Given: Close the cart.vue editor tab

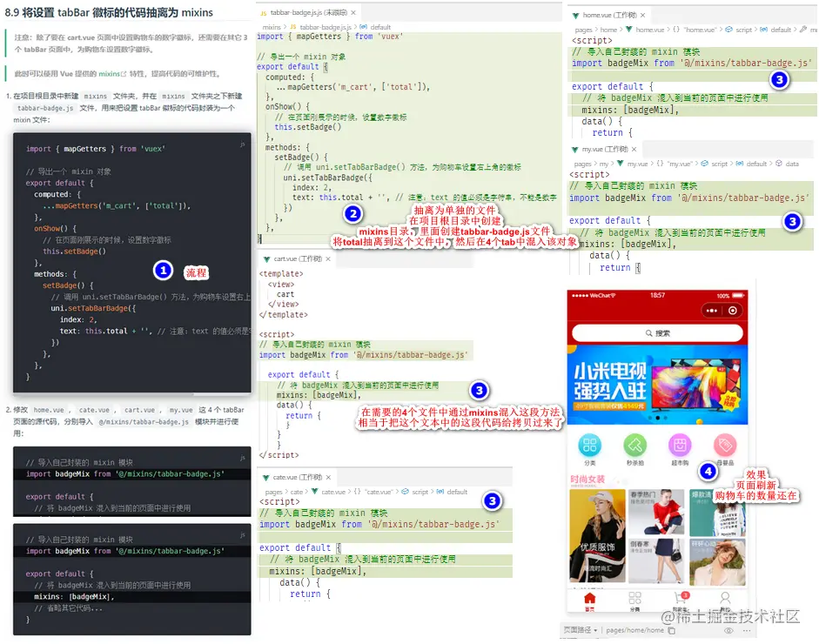Looking at the screenshot, I should tap(328, 259).
